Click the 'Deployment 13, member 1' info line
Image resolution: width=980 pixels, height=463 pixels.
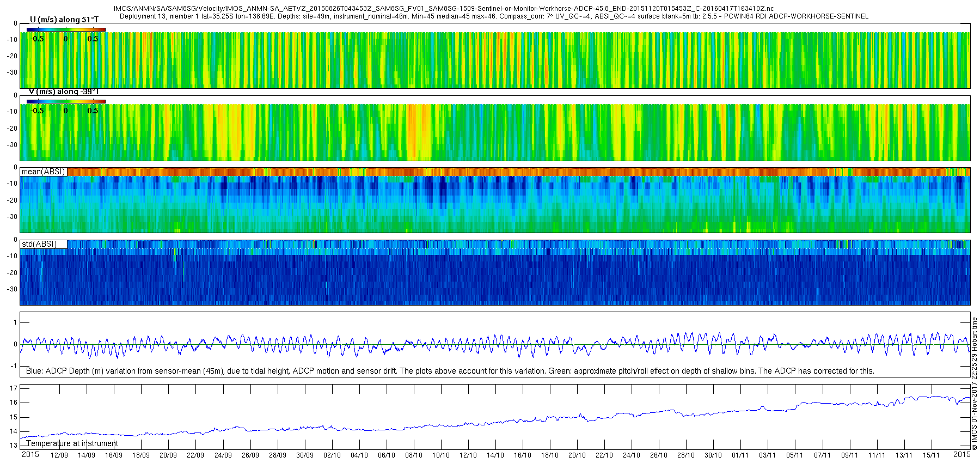494,16
